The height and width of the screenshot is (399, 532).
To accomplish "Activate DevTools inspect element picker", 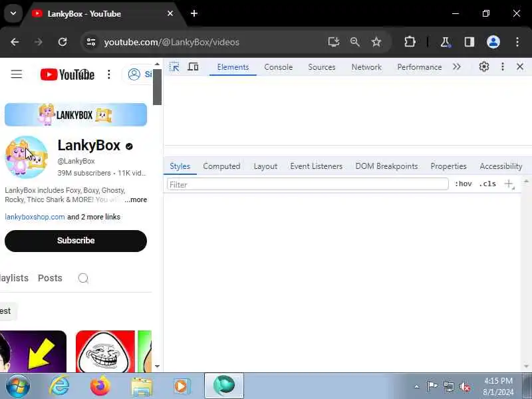I will 174,67.
